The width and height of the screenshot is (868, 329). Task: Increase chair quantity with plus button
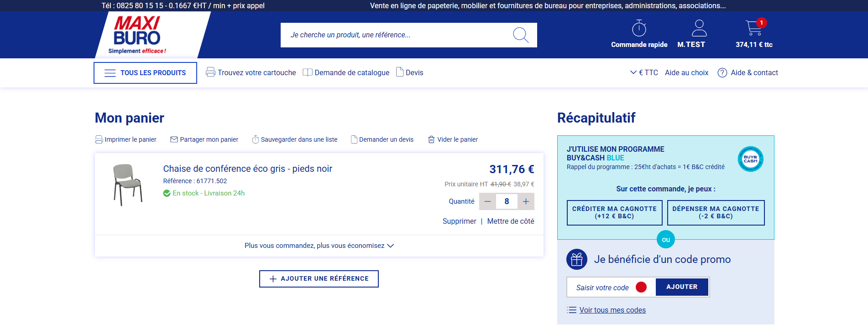coord(526,201)
